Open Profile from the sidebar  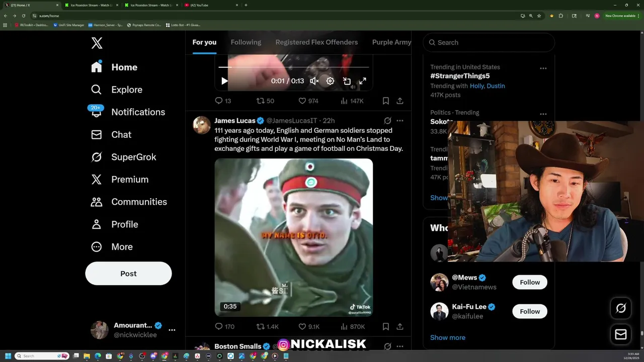(x=114, y=224)
